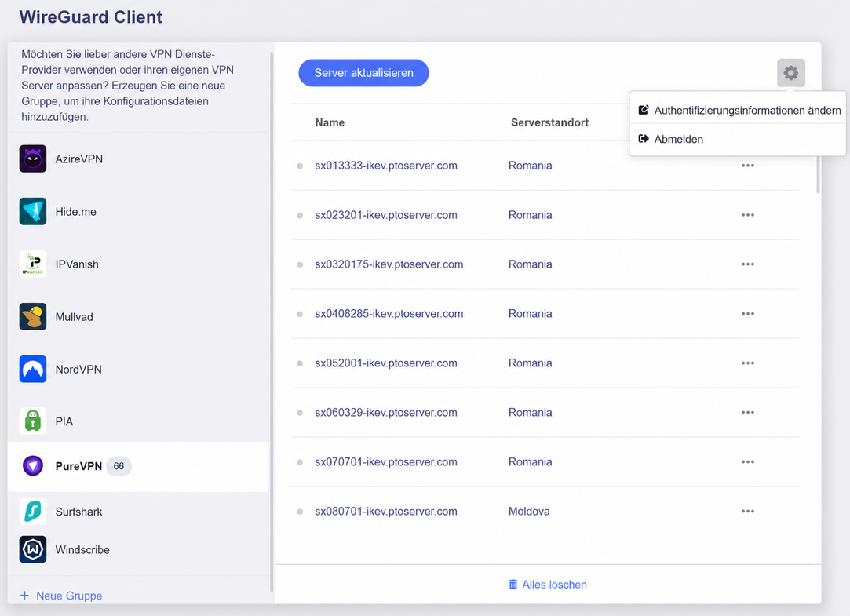The width and height of the screenshot is (850, 616).
Task: Select the IPVanish group
Action: [x=138, y=264]
